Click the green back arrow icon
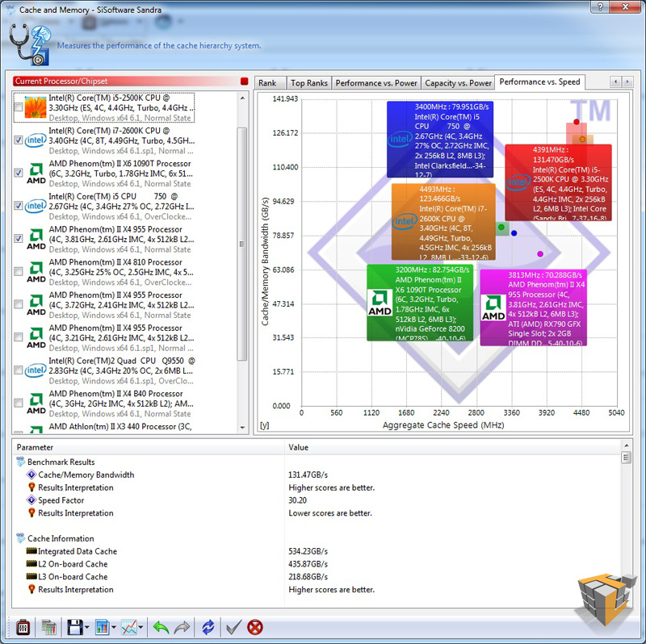Image resolution: width=646 pixels, height=644 pixels. pyautogui.click(x=161, y=628)
